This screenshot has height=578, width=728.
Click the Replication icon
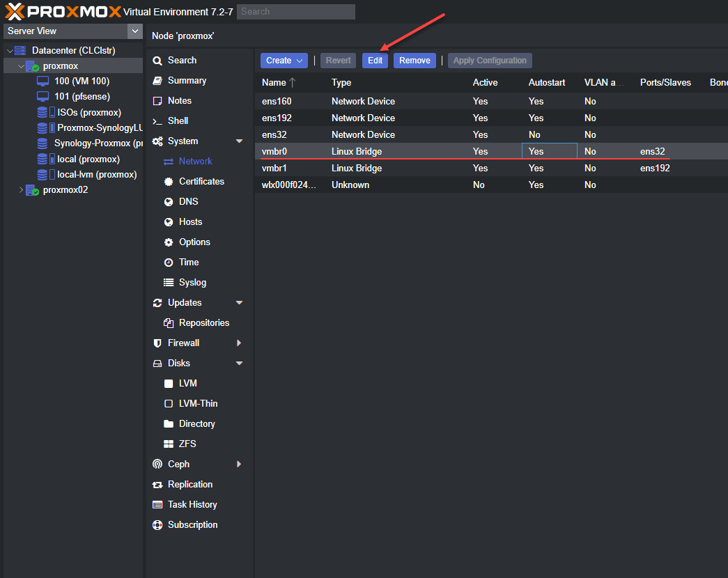pyautogui.click(x=157, y=485)
